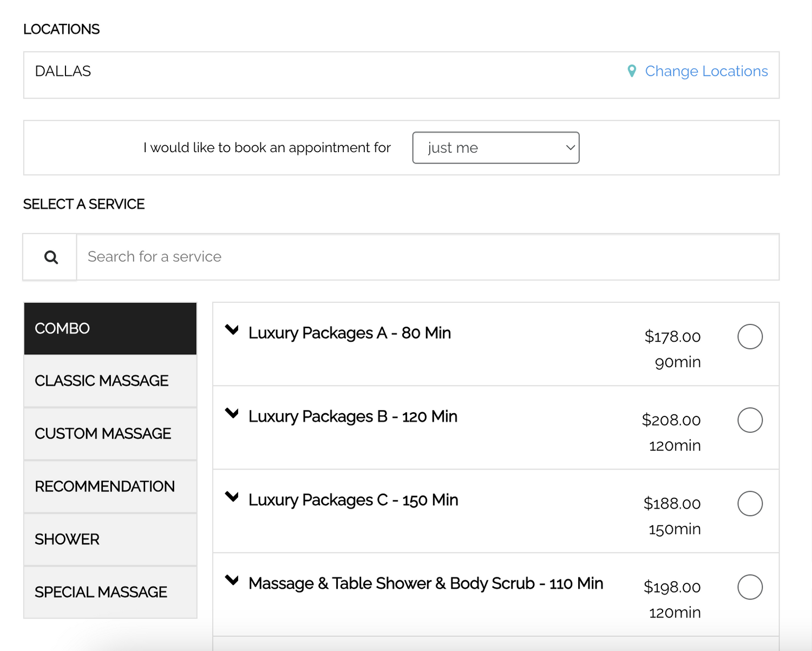812x651 pixels.
Task: Expand Luxury Packages C chevron arrow
Action: [232, 497]
